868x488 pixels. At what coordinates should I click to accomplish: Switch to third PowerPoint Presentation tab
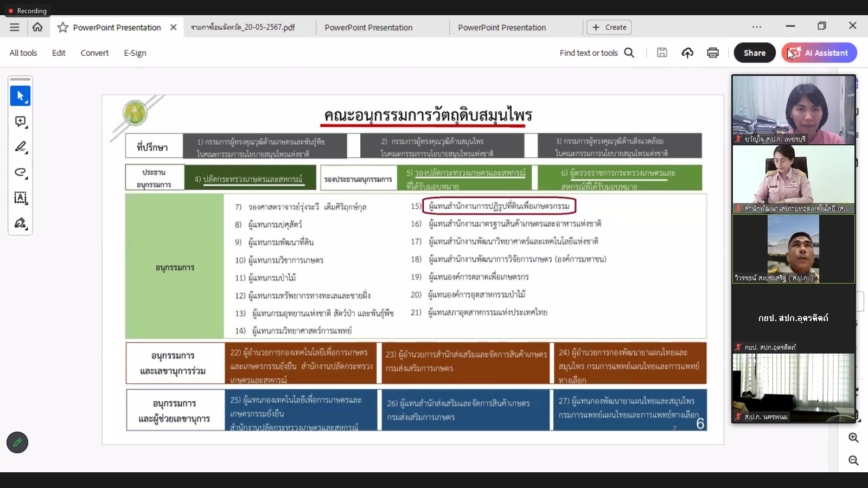point(502,27)
